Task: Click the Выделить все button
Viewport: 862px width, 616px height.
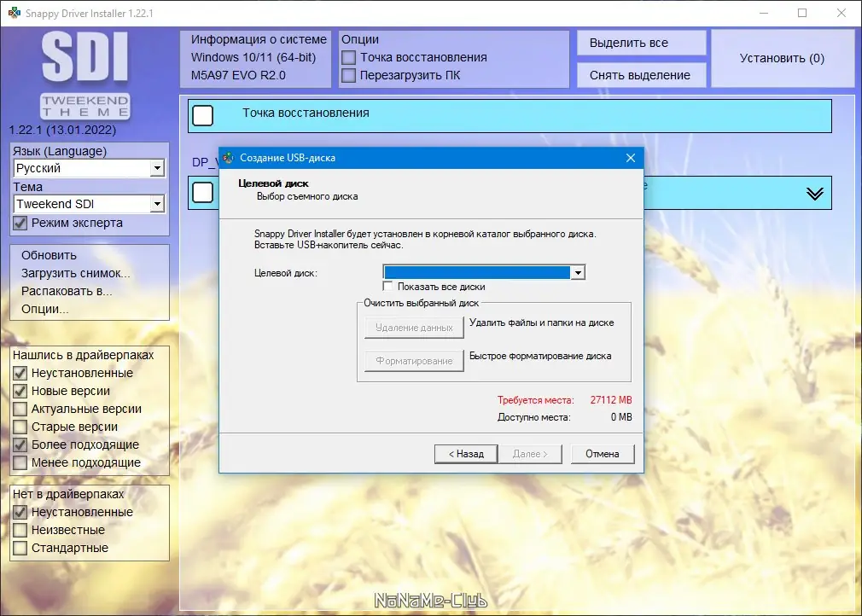Action: pos(641,42)
